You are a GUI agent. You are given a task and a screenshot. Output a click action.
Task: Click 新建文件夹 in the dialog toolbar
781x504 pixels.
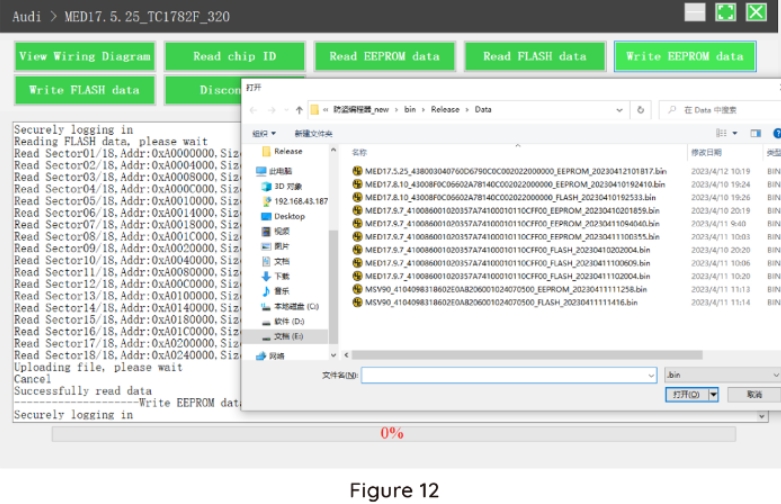[313, 133]
